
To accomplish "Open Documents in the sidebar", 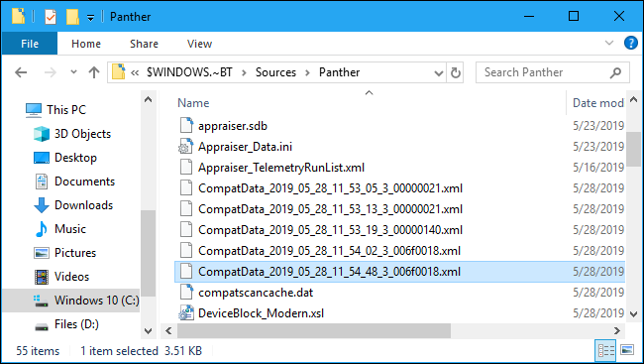I will click(x=84, y=182).
